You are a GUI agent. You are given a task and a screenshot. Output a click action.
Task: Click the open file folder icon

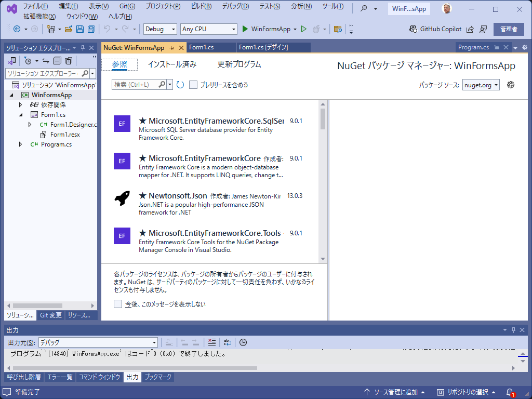[69, 29]
